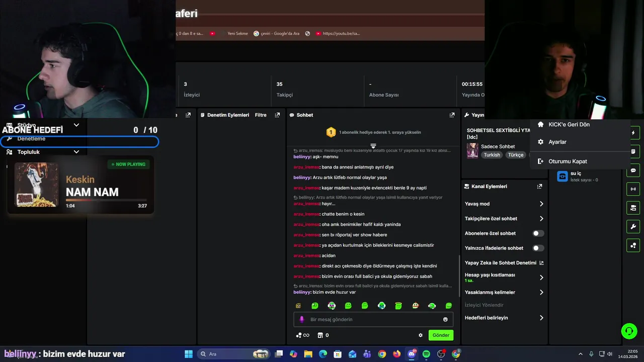The height and width of the screenshot is (362, 644).
Task: Click username beliinyy in message 'aşk- memnu'
Action: (x=302, y=157)
